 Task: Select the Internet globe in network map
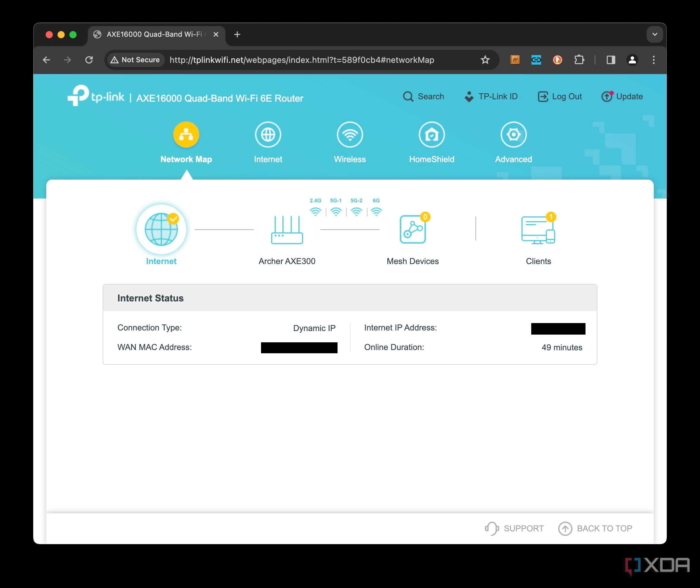[161, 229]
